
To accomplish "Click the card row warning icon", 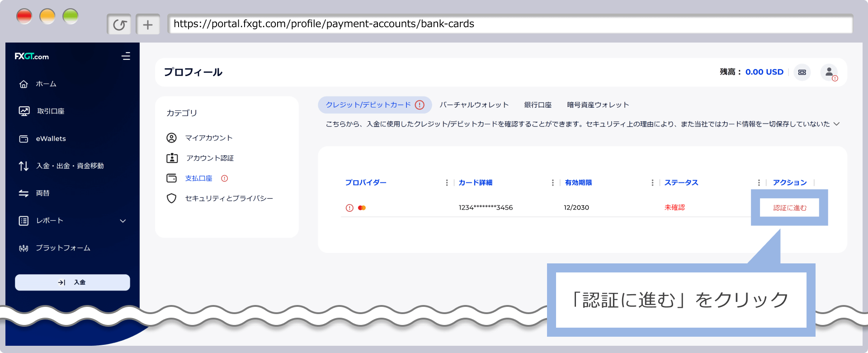I will click(349, 208).
